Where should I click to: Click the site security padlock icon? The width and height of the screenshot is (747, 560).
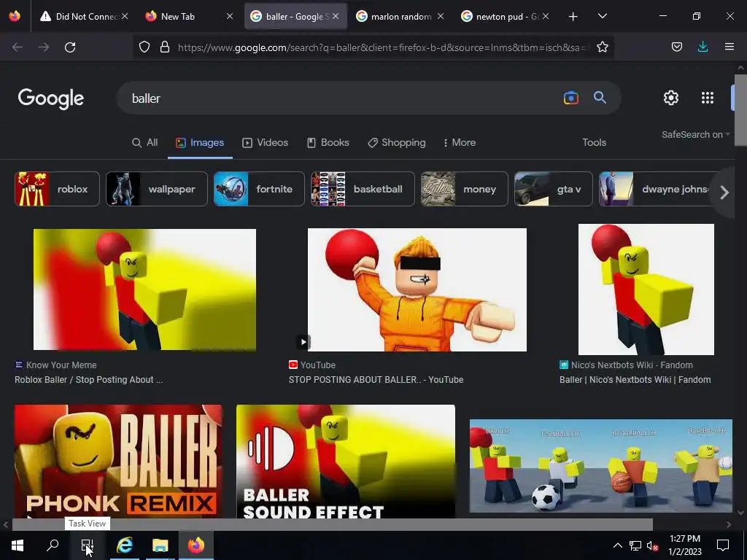pyautogui.click(x=165, y=47)
